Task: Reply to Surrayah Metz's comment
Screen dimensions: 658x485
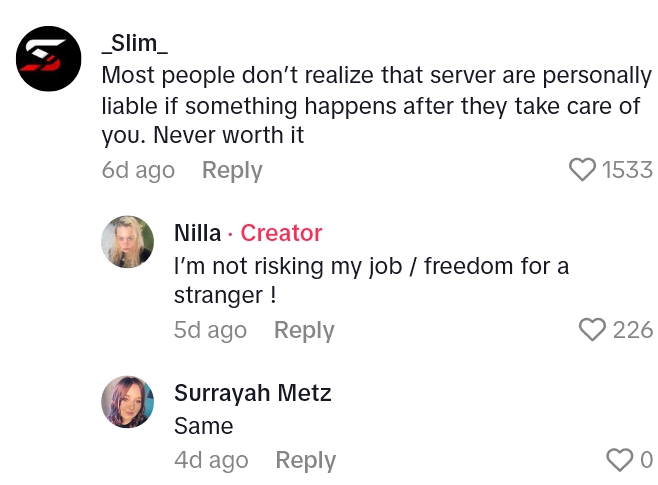Action: pos(305,460)
